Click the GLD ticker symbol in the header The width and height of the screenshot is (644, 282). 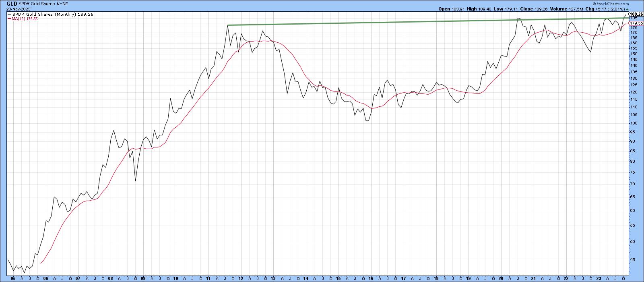click(x=12, y=3)
